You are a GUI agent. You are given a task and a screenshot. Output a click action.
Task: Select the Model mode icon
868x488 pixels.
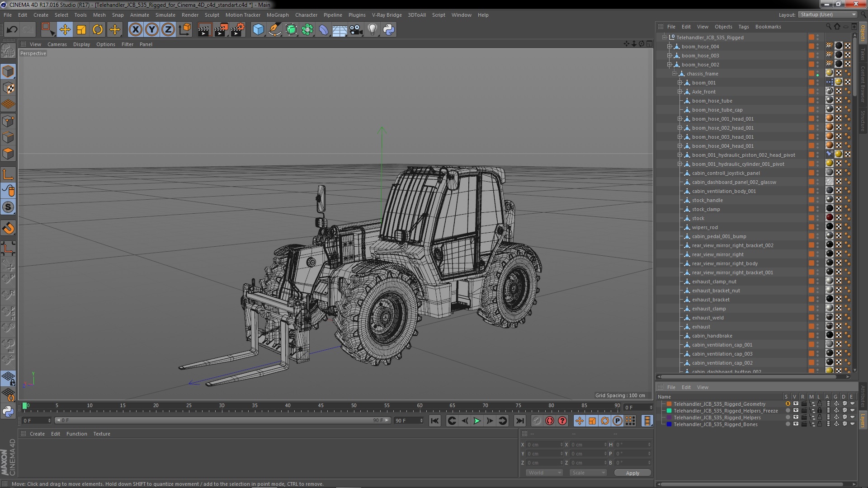pos(8,72)
